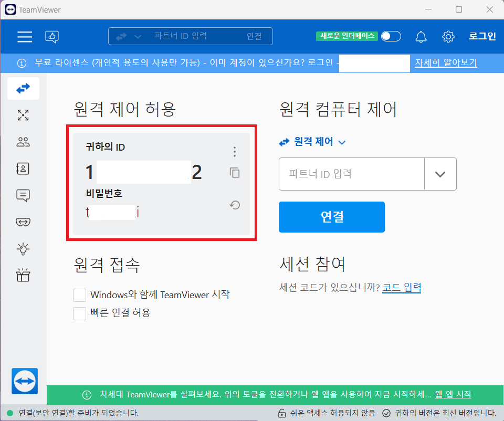Open the partner ID history dropdown arrow
Image resolution: width=504 pixels, height=421 pixels.
(440, 174)
